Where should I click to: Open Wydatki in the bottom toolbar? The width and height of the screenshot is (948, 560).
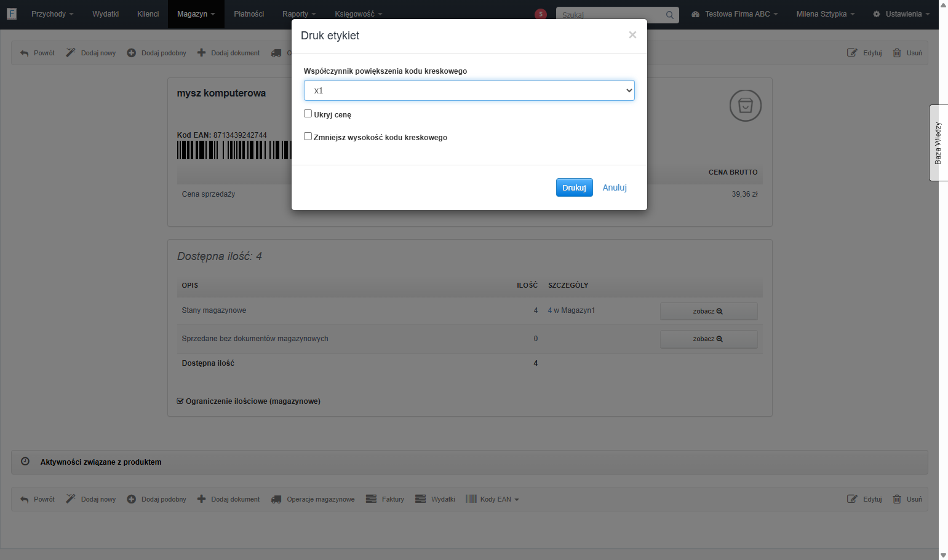pyautogui.click(x=436, y=499)
